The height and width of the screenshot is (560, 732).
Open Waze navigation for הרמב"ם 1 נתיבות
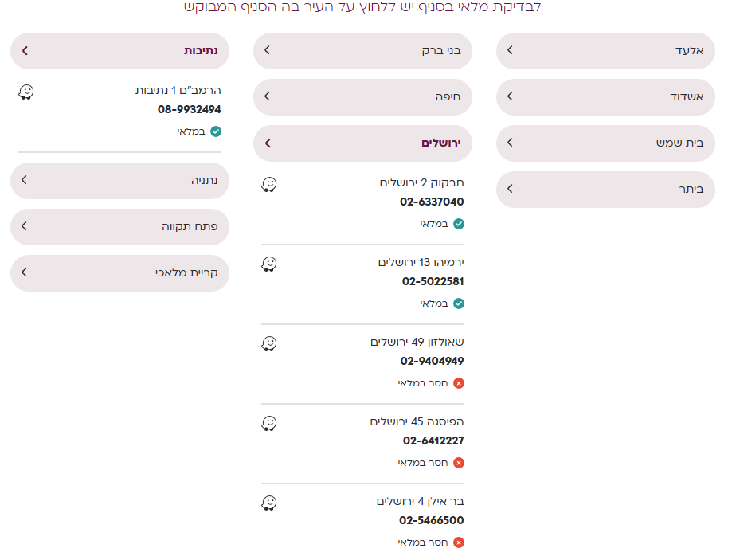(x=26, y=92)
